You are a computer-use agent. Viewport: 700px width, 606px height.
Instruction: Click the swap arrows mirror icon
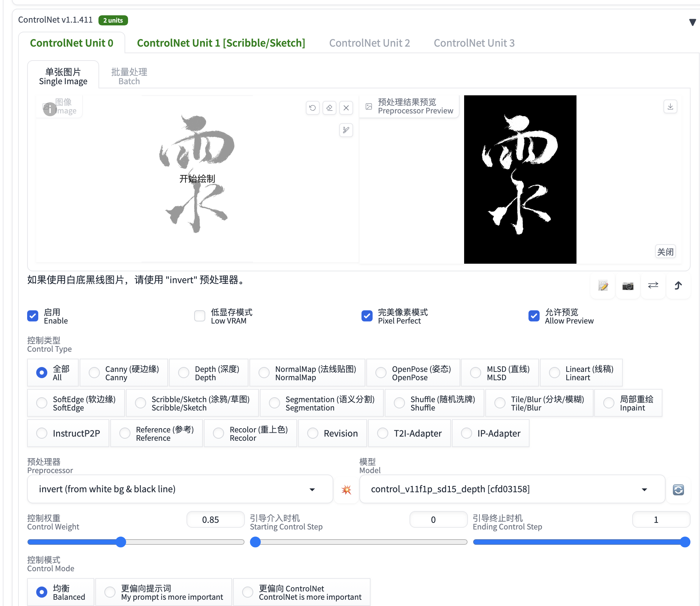[x=653, y=286]
